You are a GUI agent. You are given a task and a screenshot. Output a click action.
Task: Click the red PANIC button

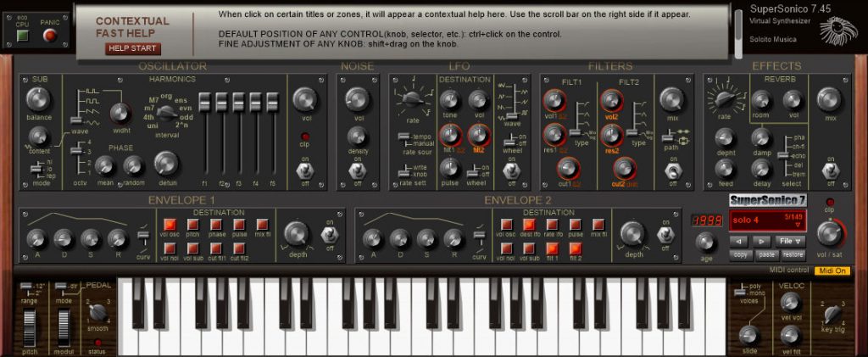point(50,35)
